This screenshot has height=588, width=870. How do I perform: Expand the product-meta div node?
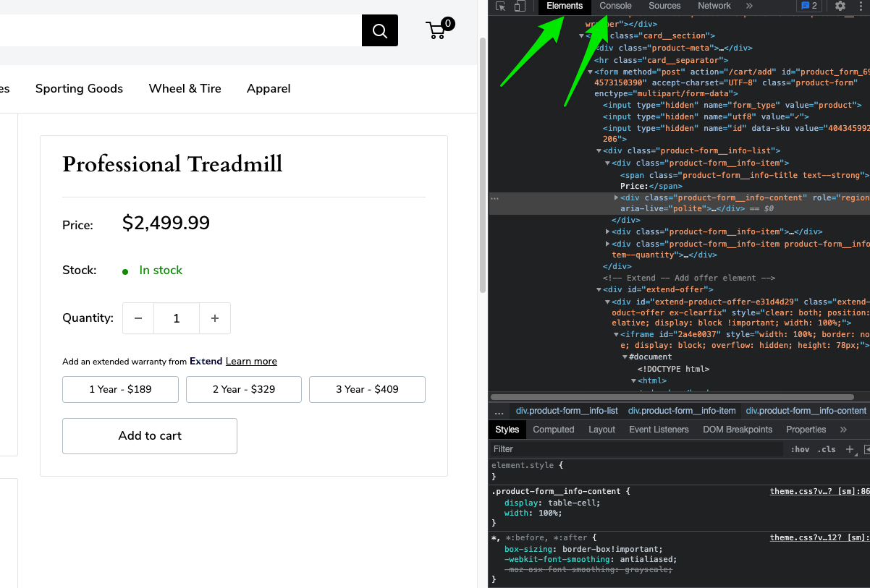coord(590,48)
